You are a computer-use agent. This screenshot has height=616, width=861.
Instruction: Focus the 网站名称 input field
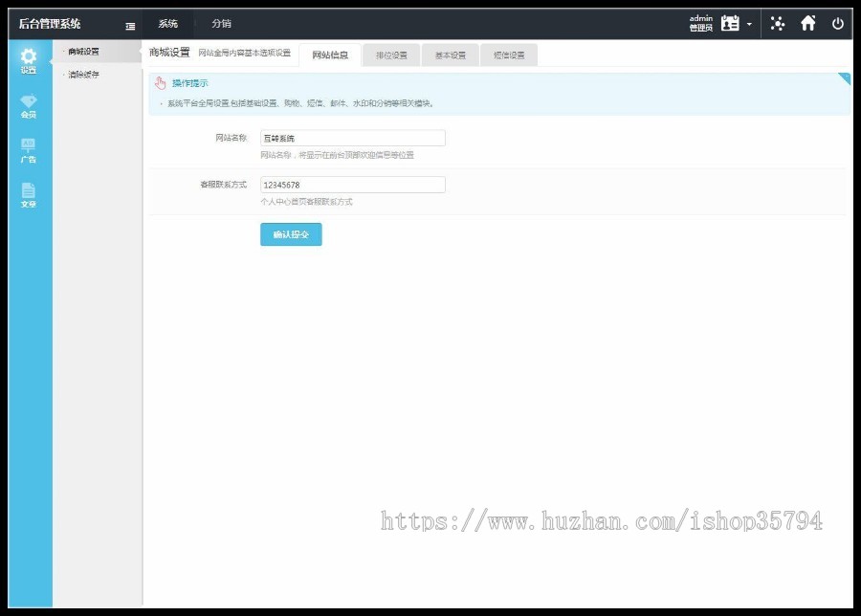click(x=352, y=138)
